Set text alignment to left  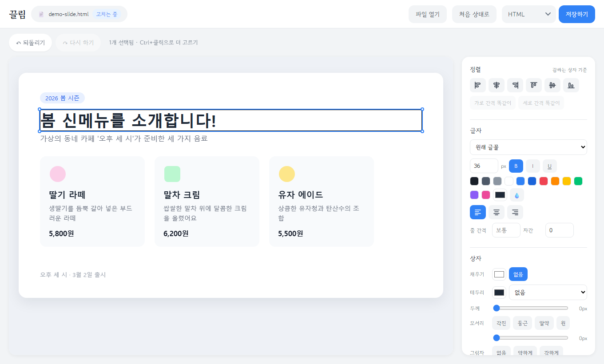[478, 212]
